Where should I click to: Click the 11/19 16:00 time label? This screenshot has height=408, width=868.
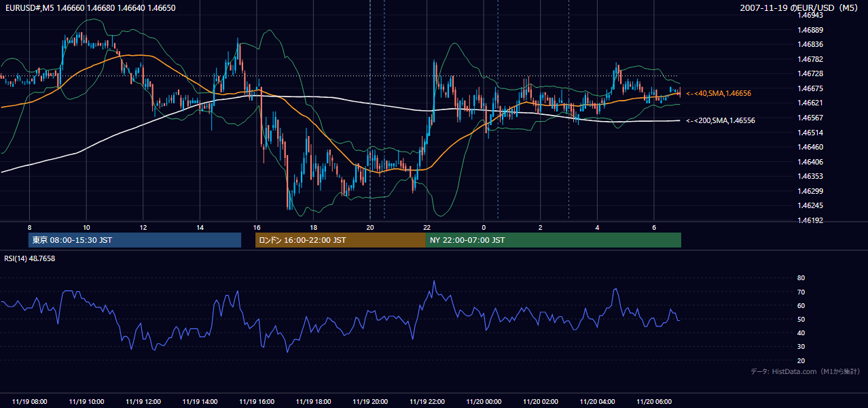(257, 402)
